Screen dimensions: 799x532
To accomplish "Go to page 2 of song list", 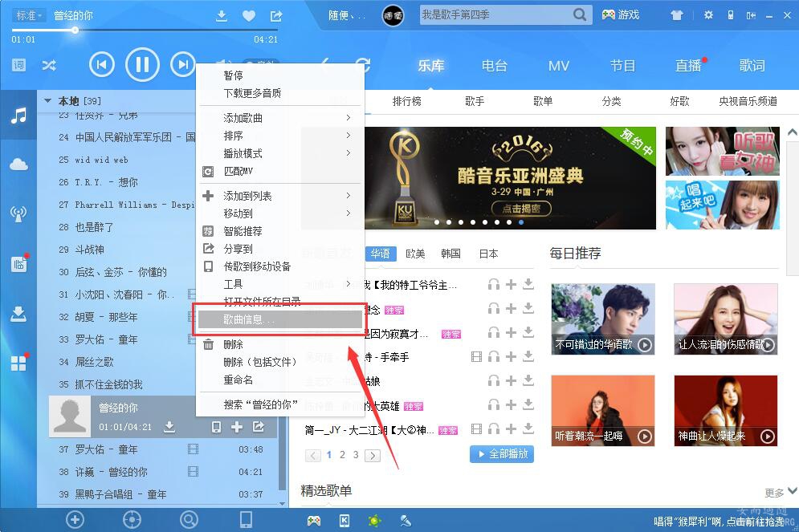I will point(342,455).
